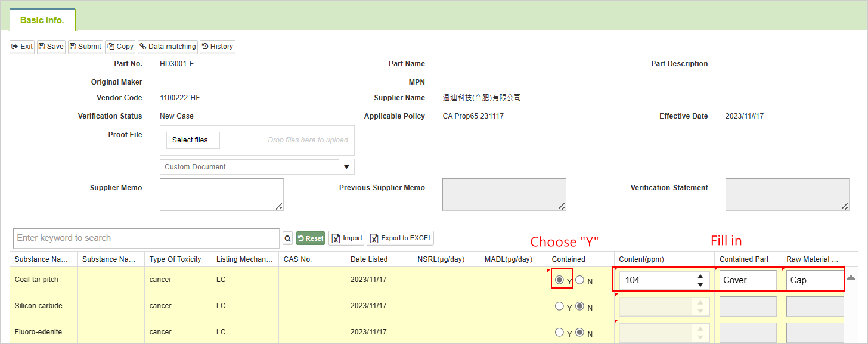Viewport: 868px width, 344px height.
Task: Submit the part declaration
Action: (85, 47)
